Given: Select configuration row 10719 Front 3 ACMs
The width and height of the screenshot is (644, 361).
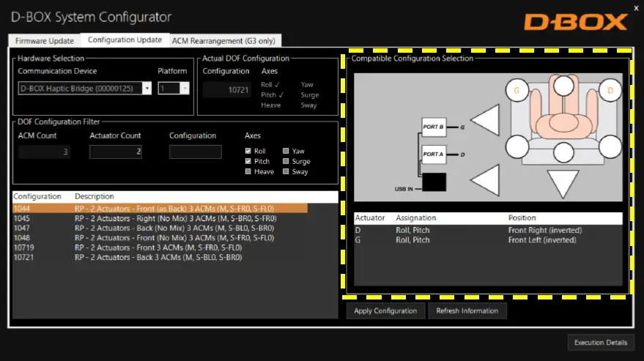Looking at the screenshot, I should coord(175,248).
